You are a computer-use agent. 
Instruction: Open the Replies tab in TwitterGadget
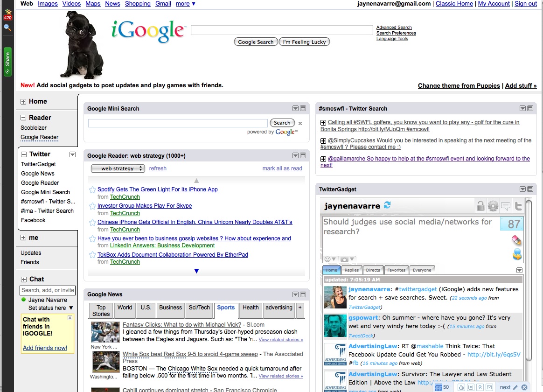tap(351, 270)
